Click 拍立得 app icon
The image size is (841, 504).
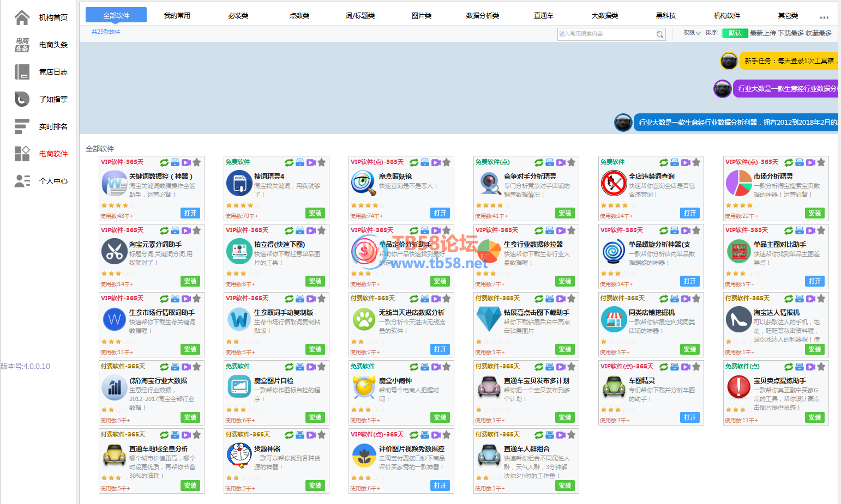pyautogui.click(x=239, y=251)
